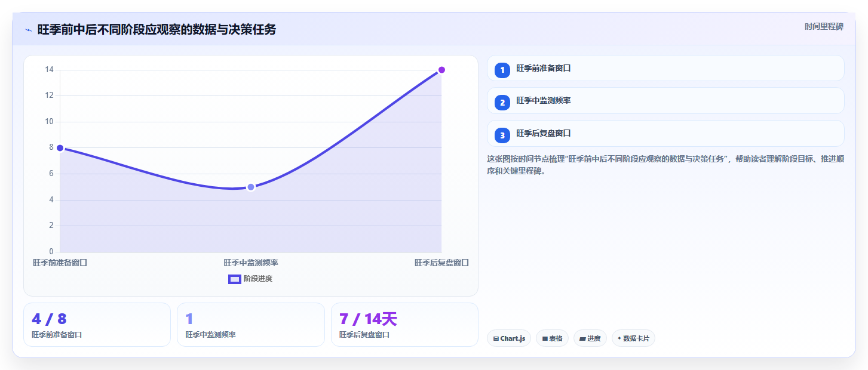Click the 阶段进度 legend label
Viewport: 868px width, 370px height.
point(258,279)
